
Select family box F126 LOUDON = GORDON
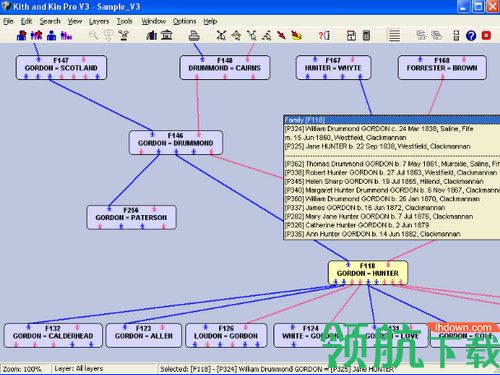(226, 335)
